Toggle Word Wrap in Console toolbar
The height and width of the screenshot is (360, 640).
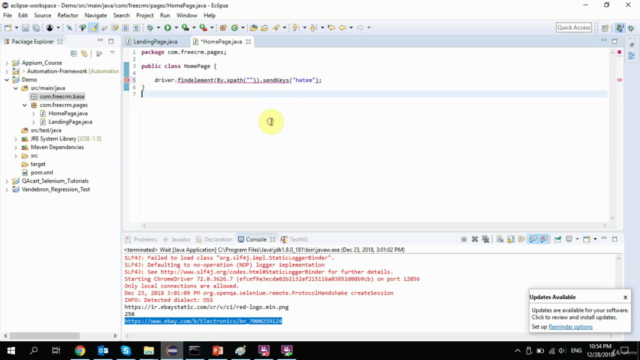click(x=522, y=239)
